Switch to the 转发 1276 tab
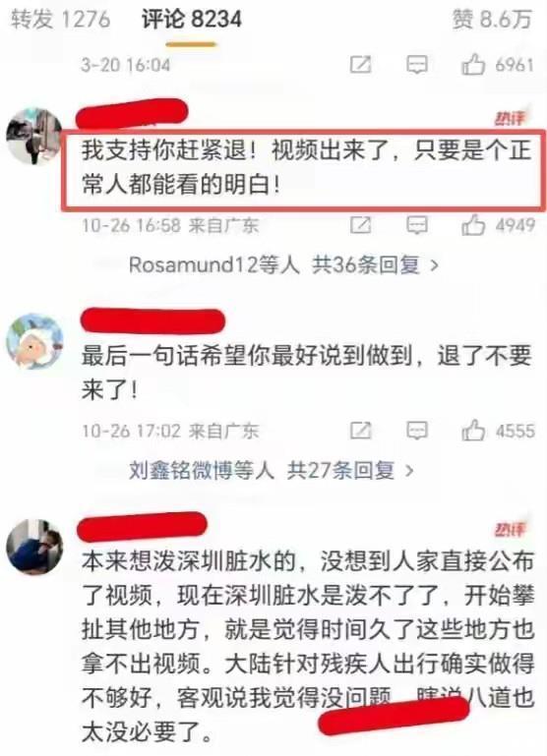This screenshot has width=547, height=756. (x=61, y=19)
